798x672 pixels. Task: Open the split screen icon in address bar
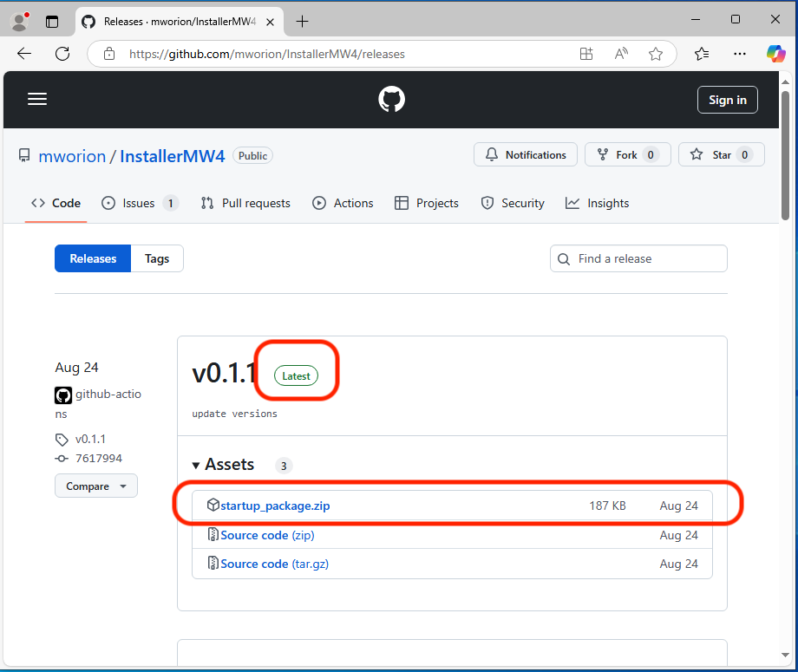(x=586, y=54)
